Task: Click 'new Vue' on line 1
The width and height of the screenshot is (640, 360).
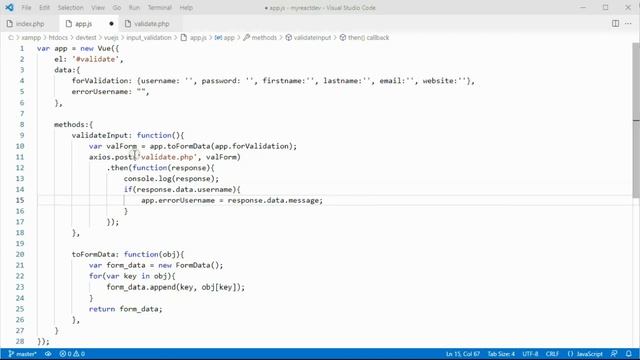Action: 96,49
